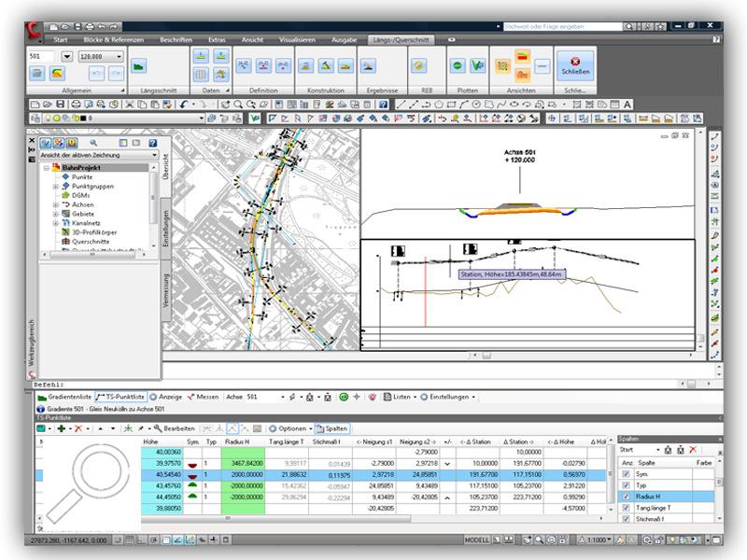Open the Listen dropdown menu
Image resolution: width=747 pixels, height=560 pixels.
coord(401,397)
